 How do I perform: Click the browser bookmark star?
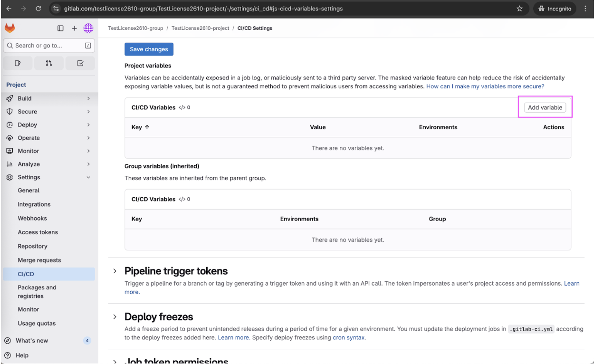point(519,8)
